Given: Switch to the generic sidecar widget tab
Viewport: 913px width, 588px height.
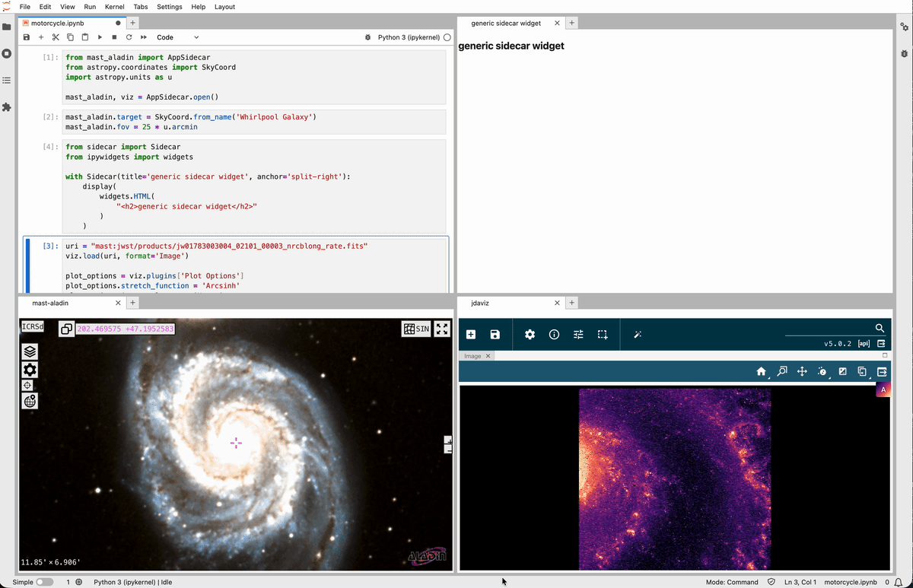Looking at the screenshot, I should click(x=506, y=23).
